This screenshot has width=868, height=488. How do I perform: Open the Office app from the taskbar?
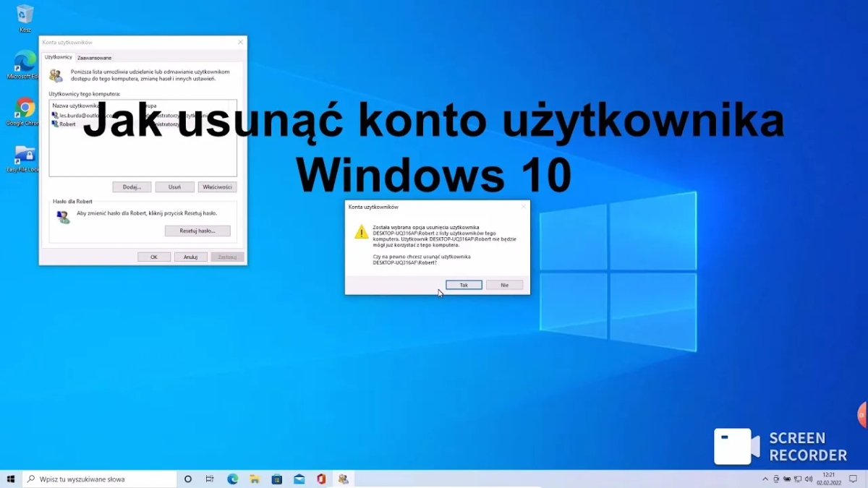tap(321, 479)
